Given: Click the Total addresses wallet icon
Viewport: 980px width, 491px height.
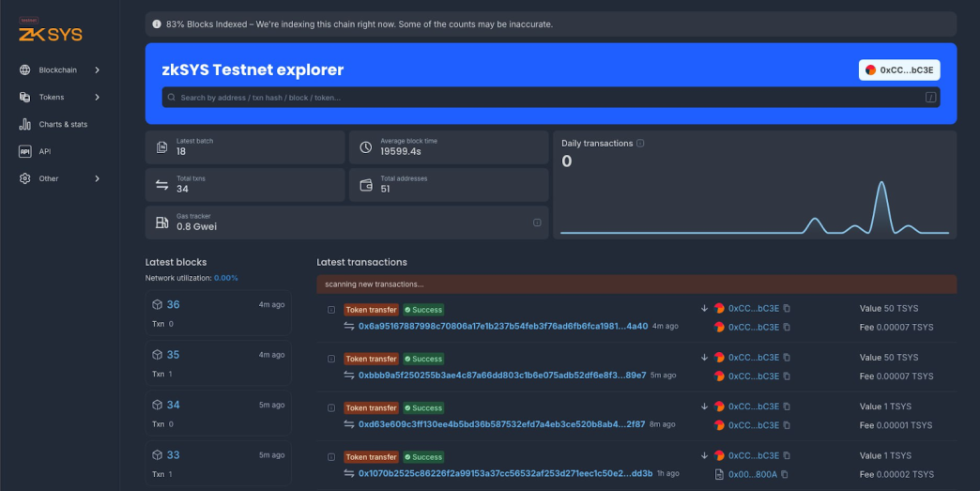Looking at the screenshot, I should (x=366, y=185).
